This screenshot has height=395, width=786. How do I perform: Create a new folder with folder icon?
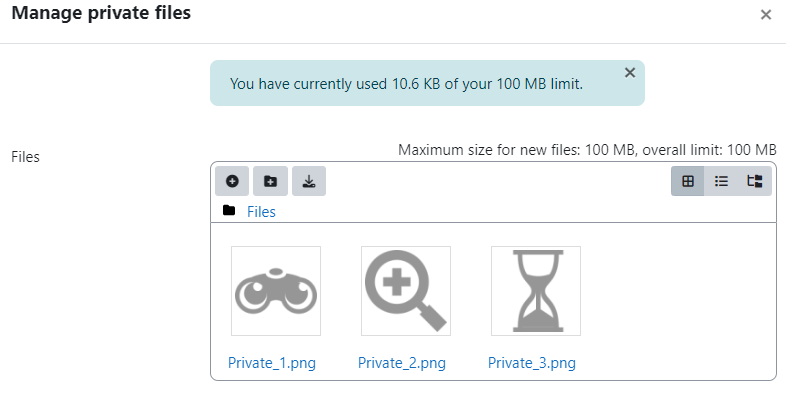[x=270, y=181]
